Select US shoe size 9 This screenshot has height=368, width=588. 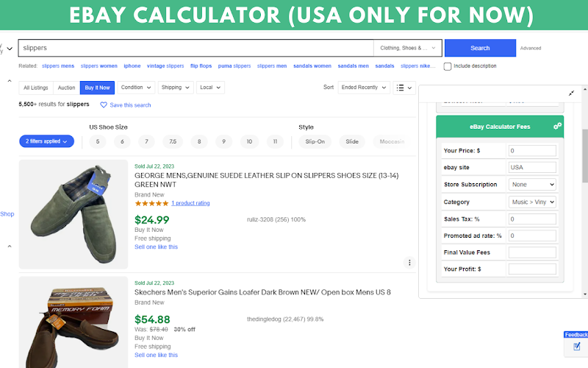pos(224,141)
